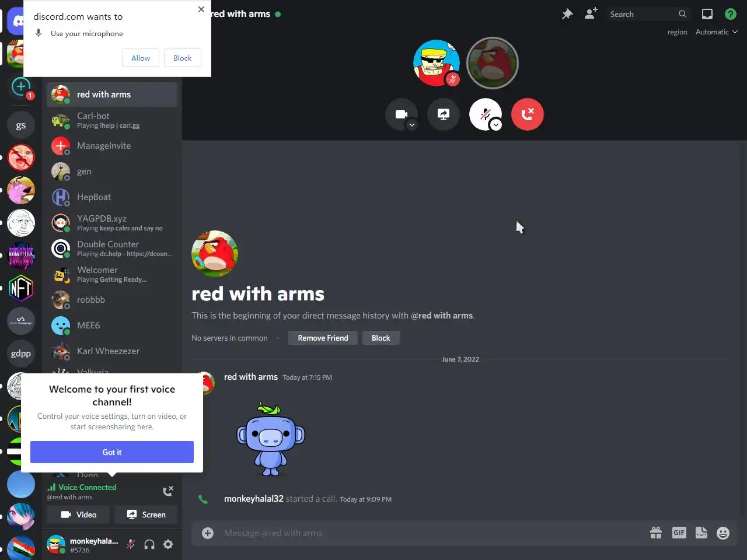Dismiss voice channel tip with Got it
Viewport: 747px width, 560px height.
(x=112, y=452)
